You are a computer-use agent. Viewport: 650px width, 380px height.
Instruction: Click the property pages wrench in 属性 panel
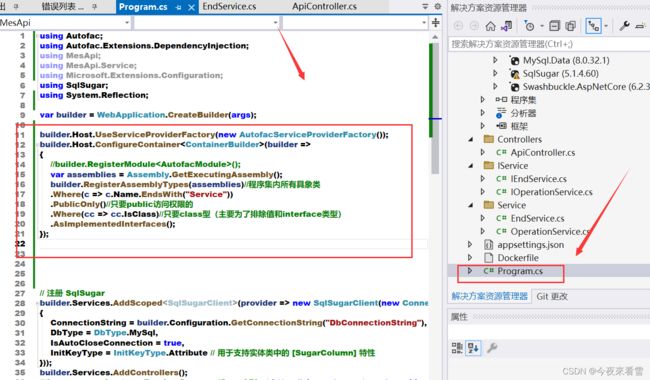pos(492,348)
